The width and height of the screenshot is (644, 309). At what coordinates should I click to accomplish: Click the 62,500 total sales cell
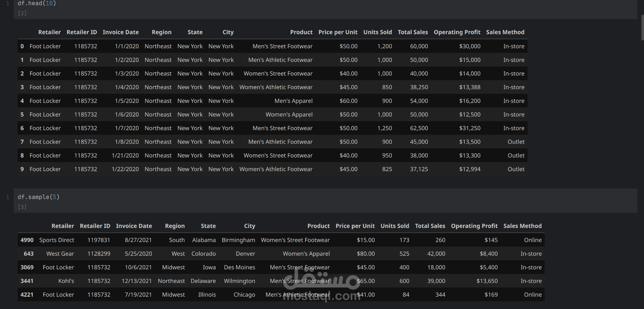coord(419,128)
